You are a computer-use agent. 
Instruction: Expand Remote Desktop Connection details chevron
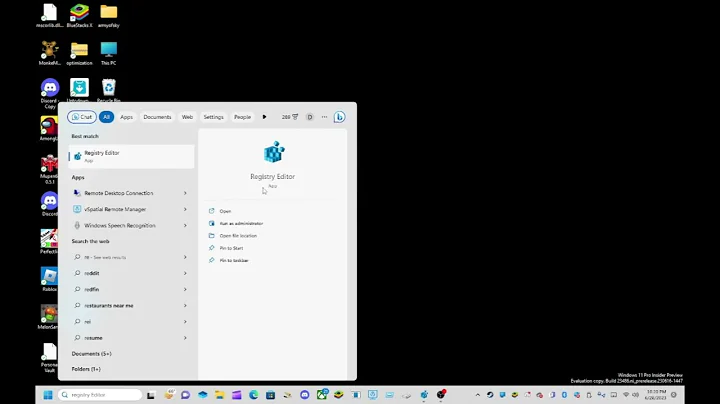point(185,193)
